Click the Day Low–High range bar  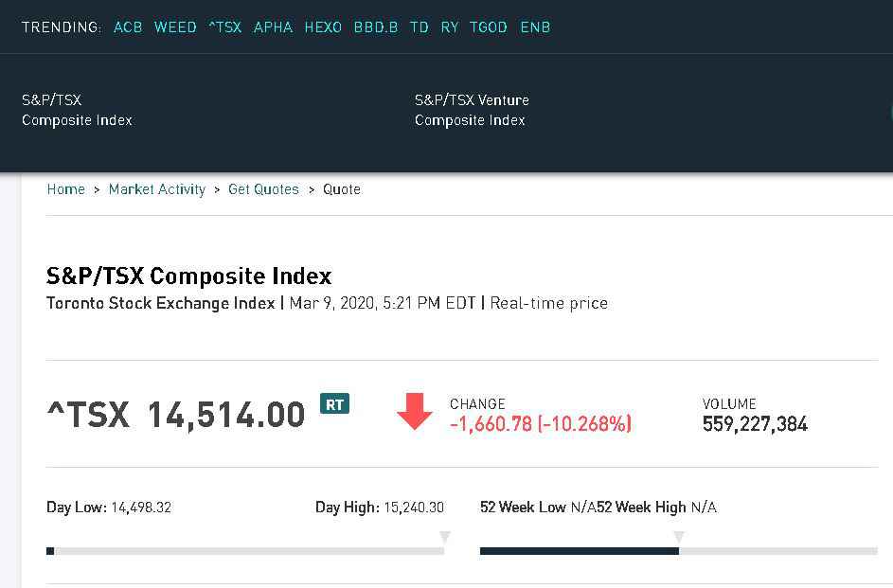[x=245, y=551]
